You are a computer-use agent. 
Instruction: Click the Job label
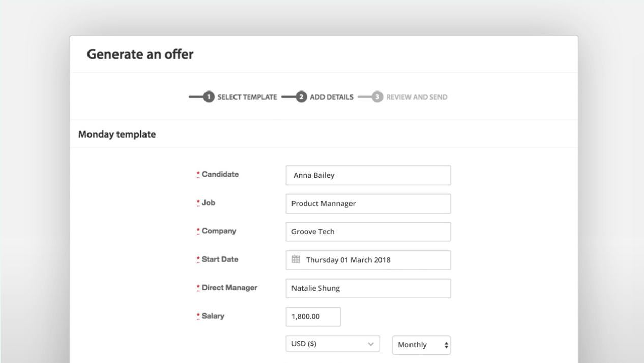209,202
